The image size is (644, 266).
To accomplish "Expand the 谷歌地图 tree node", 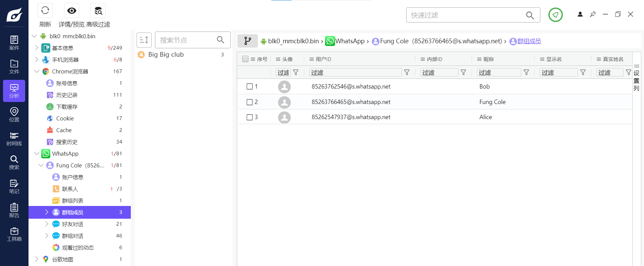I will point(37,259).
